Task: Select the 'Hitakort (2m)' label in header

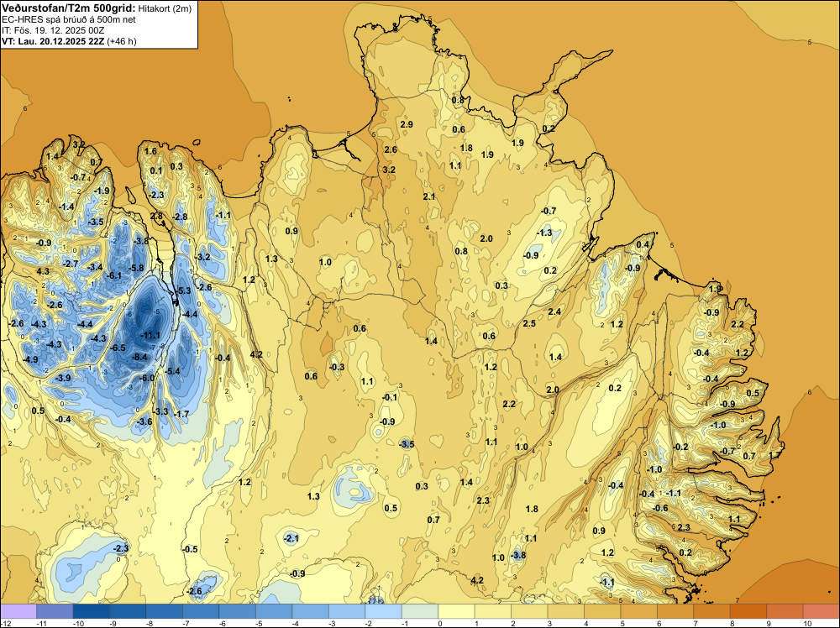Action: click(x=165, y=8)
